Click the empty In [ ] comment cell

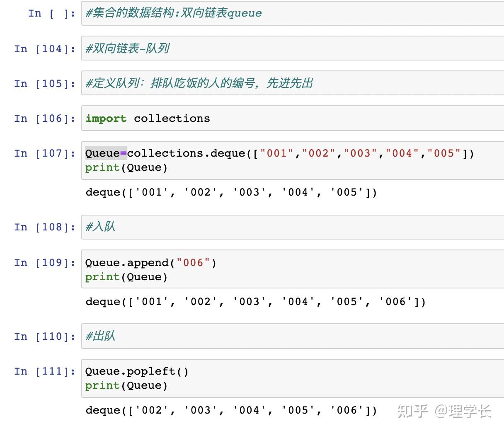[174, 13]
